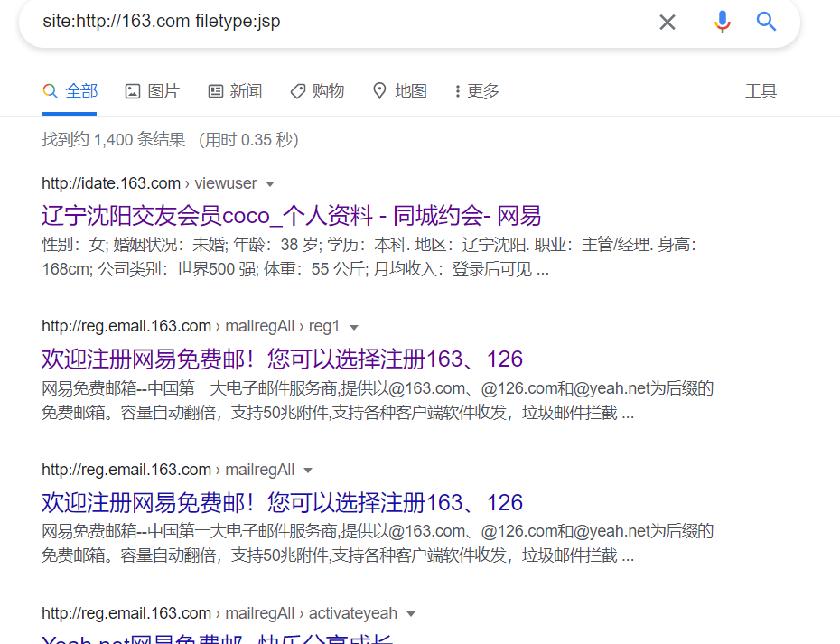The height and width of the screenshot is (644, 840).
Task: Expand dropdown arrow next to idate.163.com viewuser
Action: click(x=270, y=184)
